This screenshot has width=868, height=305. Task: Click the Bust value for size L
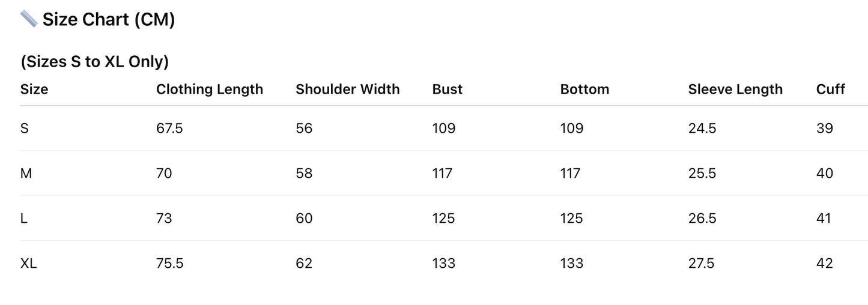443,219
